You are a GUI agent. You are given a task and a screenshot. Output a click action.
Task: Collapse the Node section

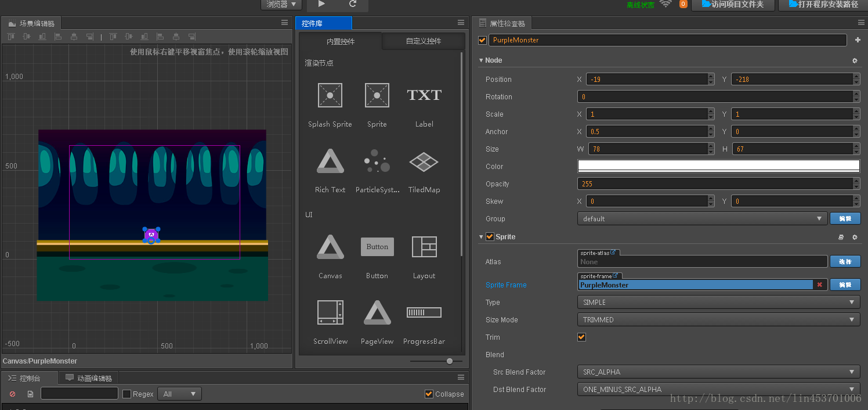point(481,60)
